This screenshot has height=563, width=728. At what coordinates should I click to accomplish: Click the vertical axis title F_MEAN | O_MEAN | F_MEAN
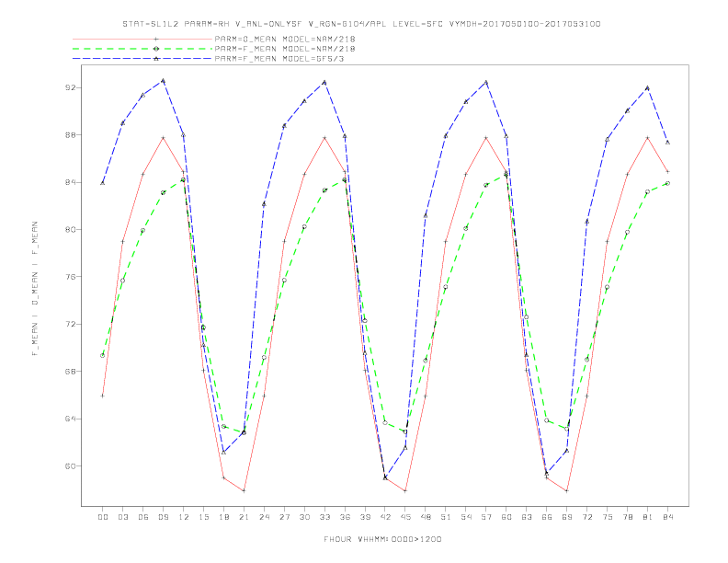pyautogui.click(x=35, y=289)
